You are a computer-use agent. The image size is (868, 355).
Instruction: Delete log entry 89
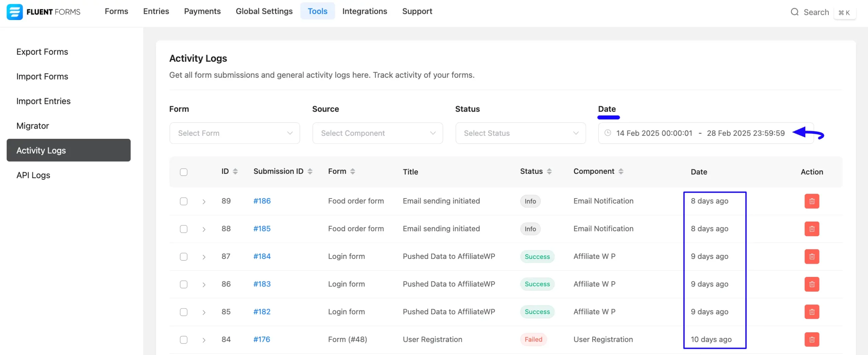(812, 201)
